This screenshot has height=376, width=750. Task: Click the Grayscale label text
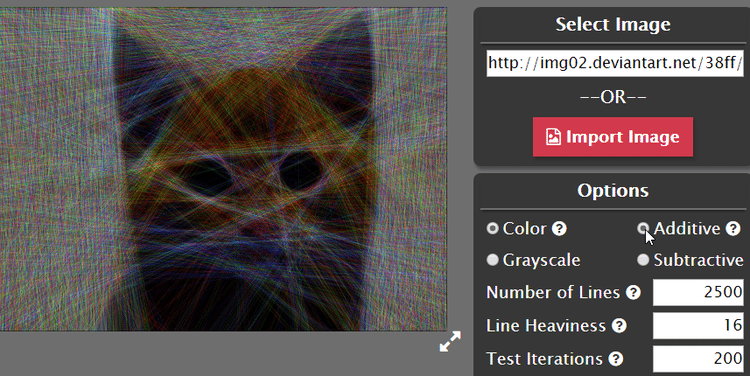(x=541, y=260)
